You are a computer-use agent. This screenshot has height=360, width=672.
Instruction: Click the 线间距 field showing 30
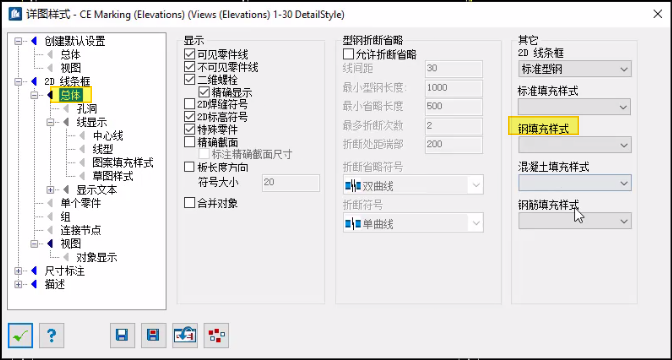[x=454, y=69]
